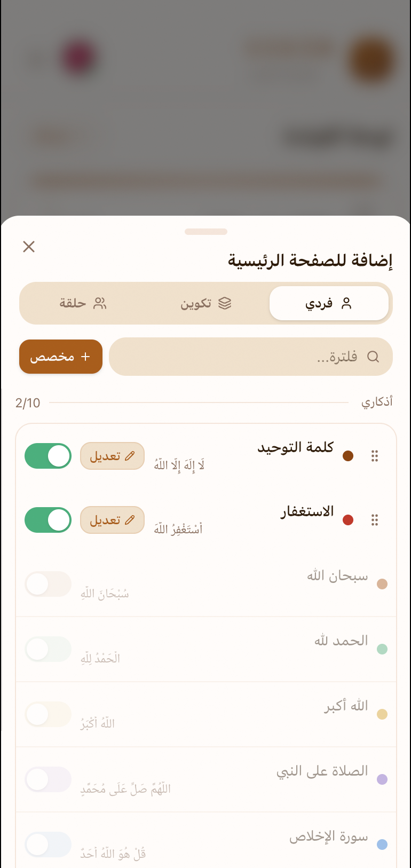411x868 pixels.
Task: Tap the group people icon of حلقة tab
Action: click(x=100, y=303)
